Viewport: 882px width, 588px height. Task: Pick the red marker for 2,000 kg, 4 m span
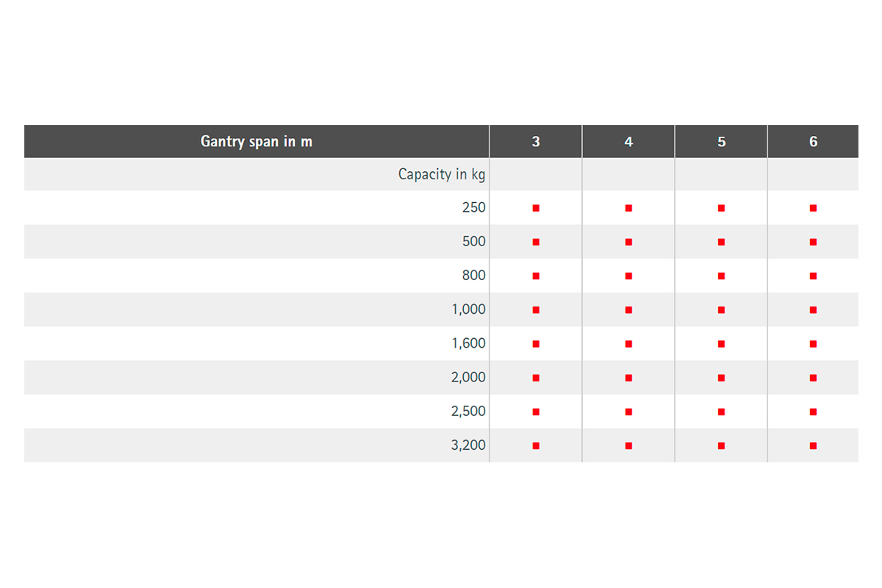tap(628, 378)
